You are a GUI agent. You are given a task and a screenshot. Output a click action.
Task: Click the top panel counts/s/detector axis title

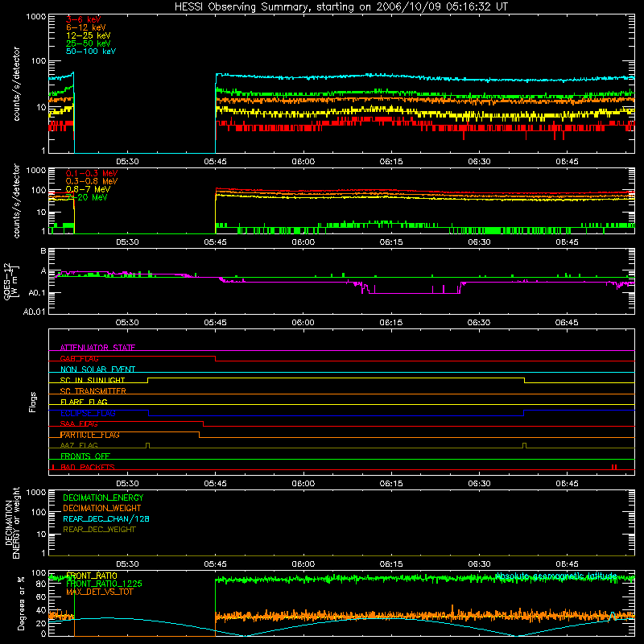[x=16, y=84]
